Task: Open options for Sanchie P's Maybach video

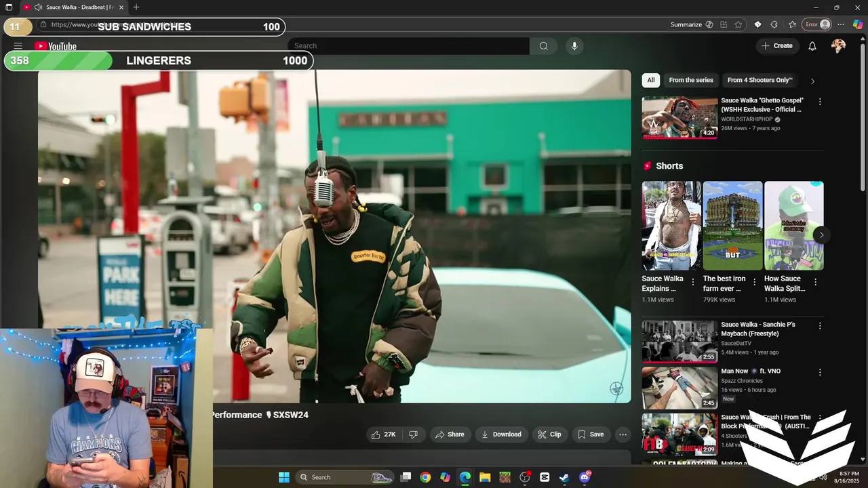Action: 820,326
